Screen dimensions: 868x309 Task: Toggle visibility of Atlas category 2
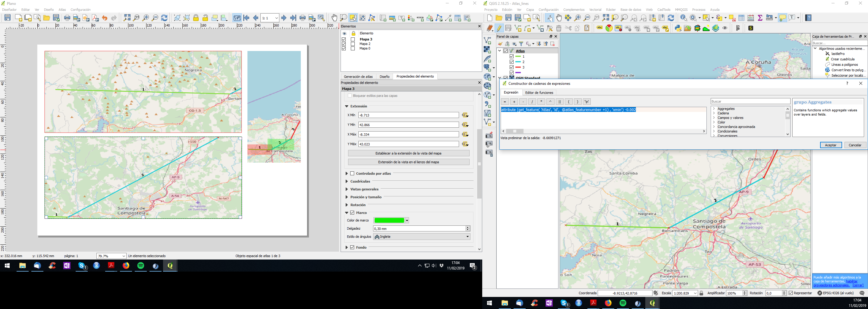point(511,62)
